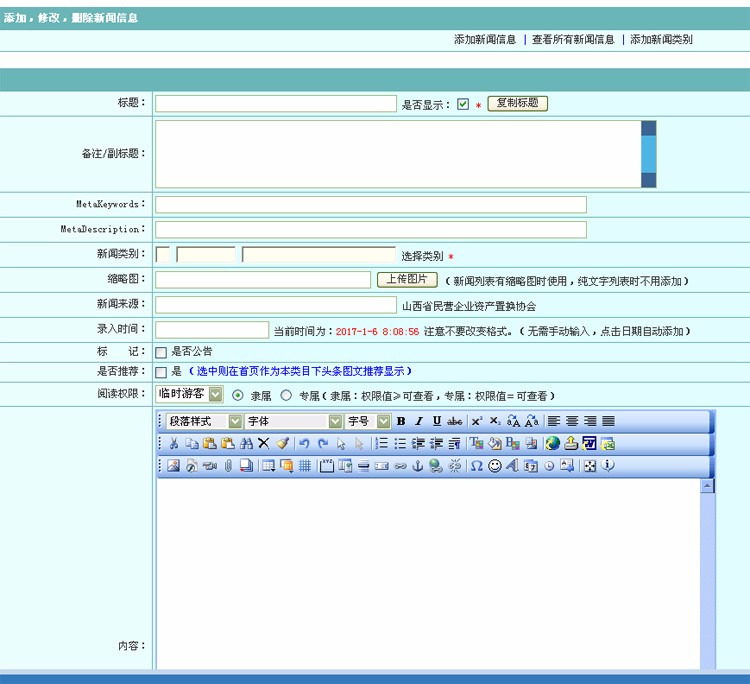The height and width of the screenshot is (684, 750).
Task: Make selected text superscript
Action: point(477,421)
